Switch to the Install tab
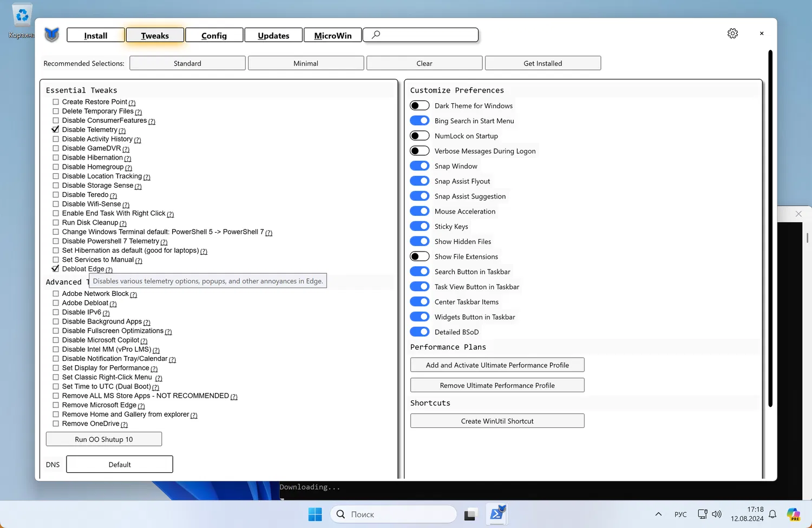 (x=96, y=35)
